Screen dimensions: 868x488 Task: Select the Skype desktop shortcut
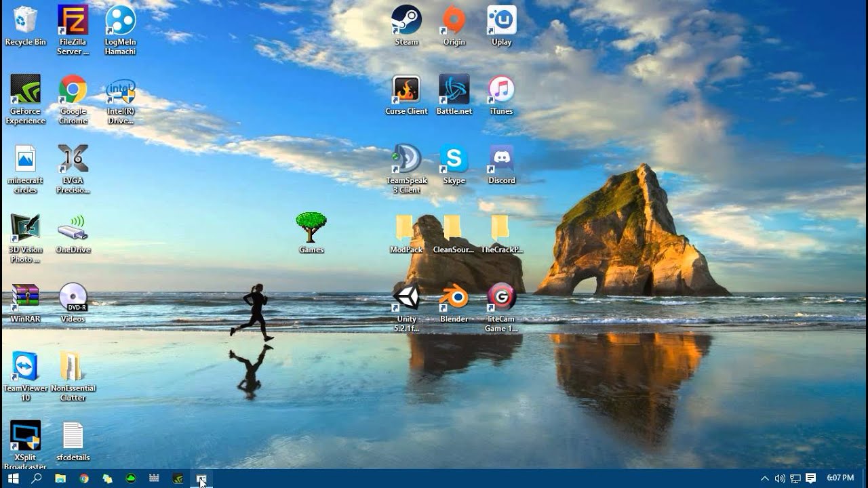coord(454,165)
